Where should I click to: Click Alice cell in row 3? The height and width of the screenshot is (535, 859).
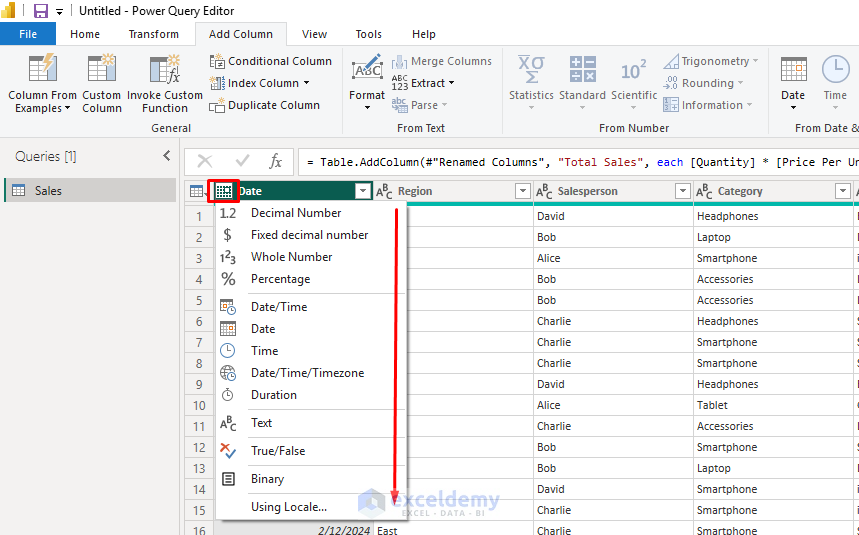click(613, 258)
